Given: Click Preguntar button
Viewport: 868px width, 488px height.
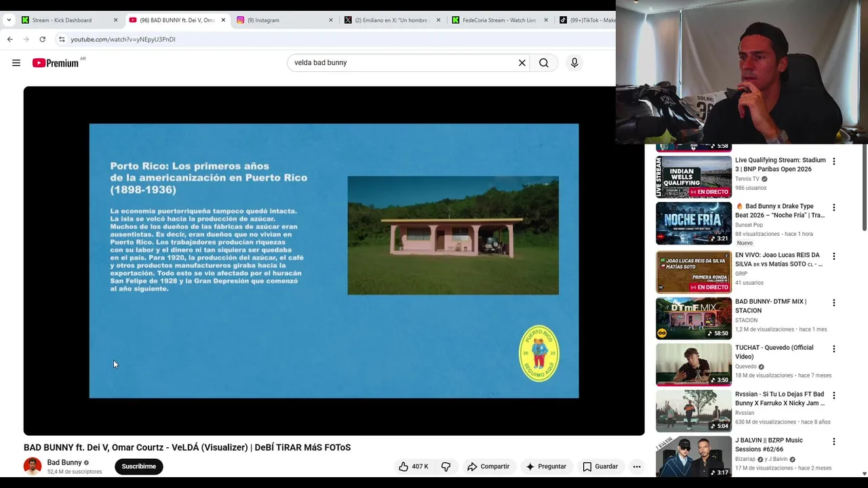Looking at the screenshot, I should 546,466.
